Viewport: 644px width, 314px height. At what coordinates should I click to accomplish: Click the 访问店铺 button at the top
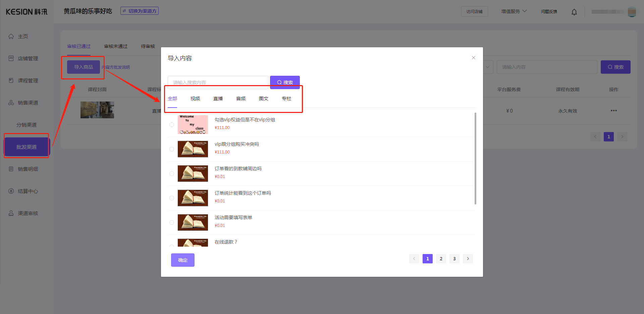point(474,11)
